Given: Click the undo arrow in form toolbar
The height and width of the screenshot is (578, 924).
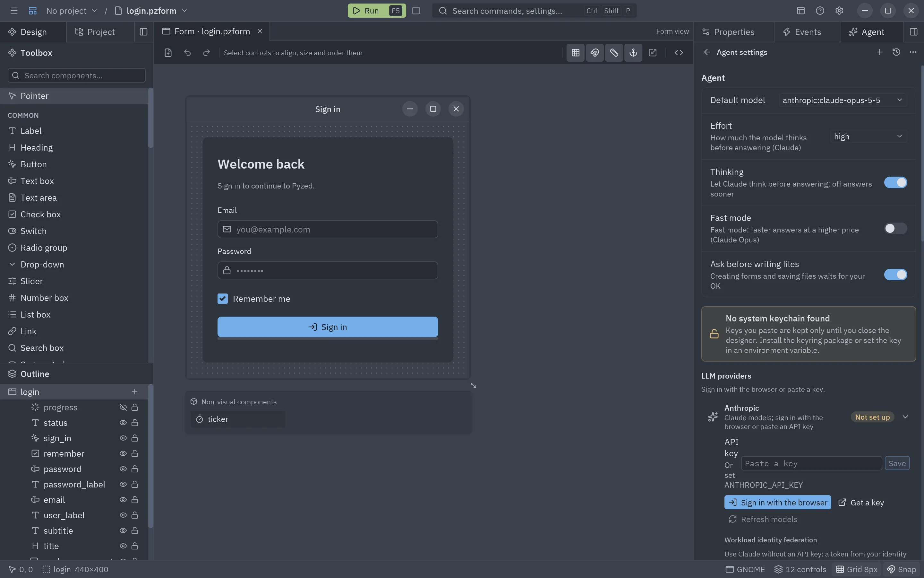Looking at the screenshot, I should coord(187,53).
